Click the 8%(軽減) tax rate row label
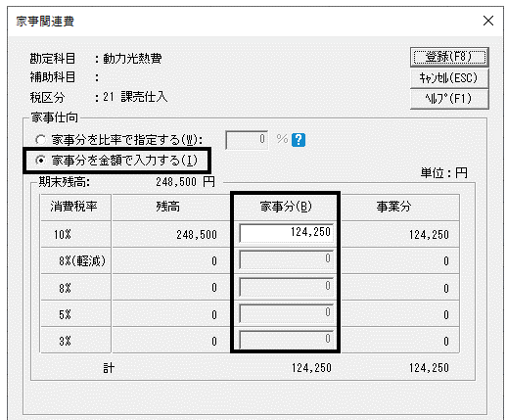 (82, 261)
